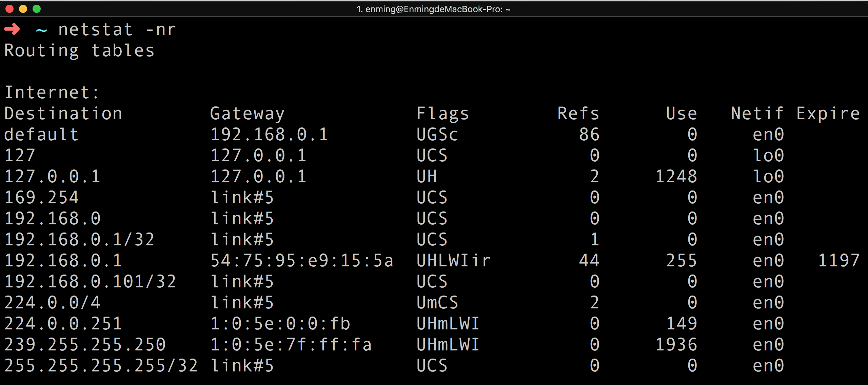Click the expire value 1197
868x385 pixels.
point(839,261)
